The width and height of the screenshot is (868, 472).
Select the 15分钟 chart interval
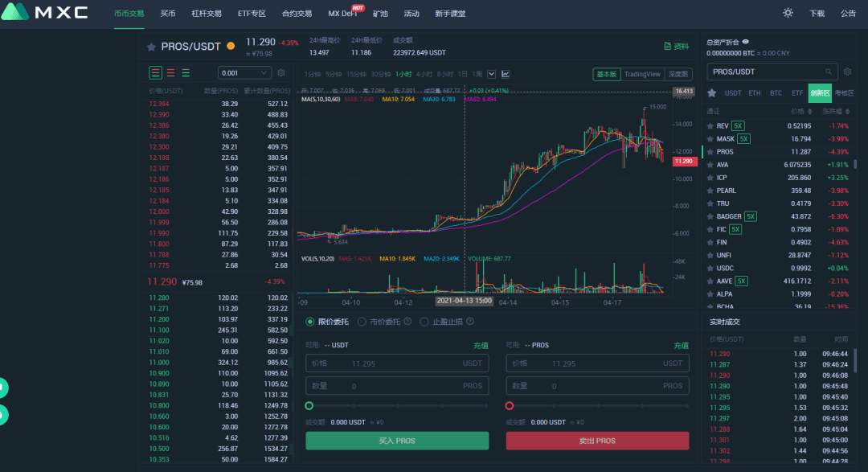[x=356, y=74]
